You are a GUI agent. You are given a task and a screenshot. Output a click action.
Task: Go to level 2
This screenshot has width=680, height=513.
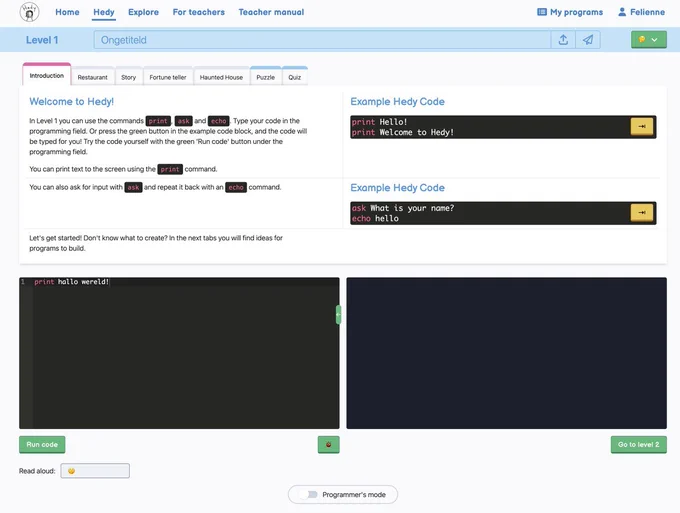[x=638, y=444]
